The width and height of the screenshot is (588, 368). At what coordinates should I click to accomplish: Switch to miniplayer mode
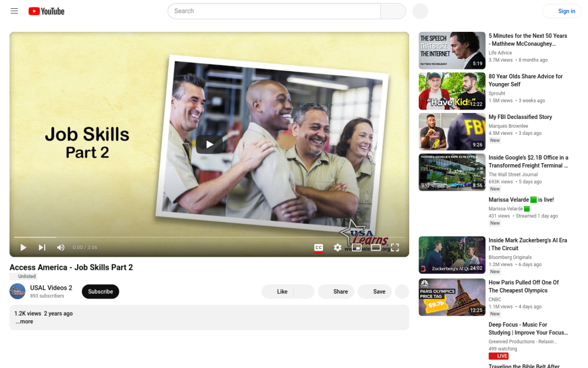[x=357, y=247]
